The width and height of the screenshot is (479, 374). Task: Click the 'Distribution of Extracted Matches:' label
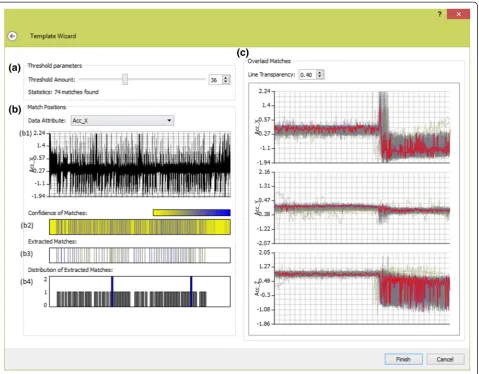tap(70, 270)
